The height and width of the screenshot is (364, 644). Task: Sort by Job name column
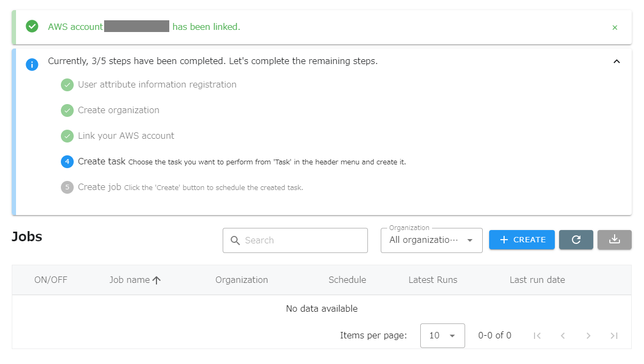click(130, 280)
